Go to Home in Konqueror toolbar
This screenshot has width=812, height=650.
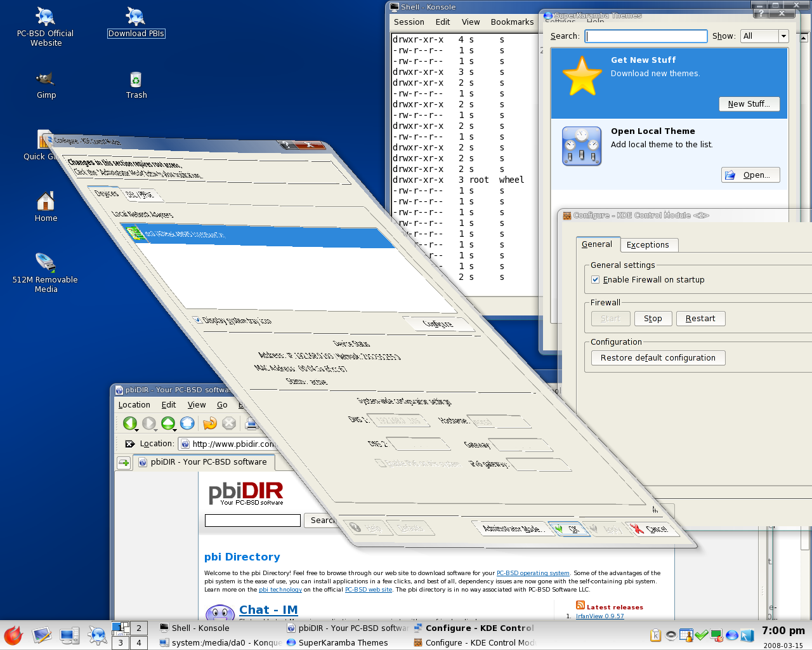187,423
